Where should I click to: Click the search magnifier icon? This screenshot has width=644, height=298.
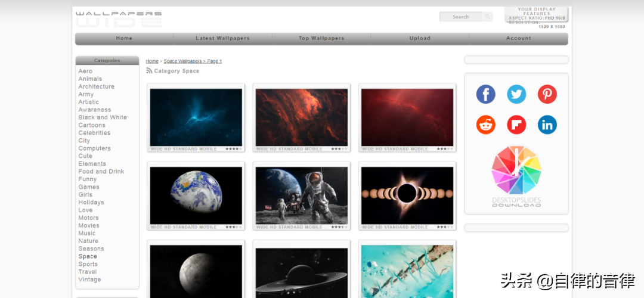pyautogui.click(x=487, y=17)
